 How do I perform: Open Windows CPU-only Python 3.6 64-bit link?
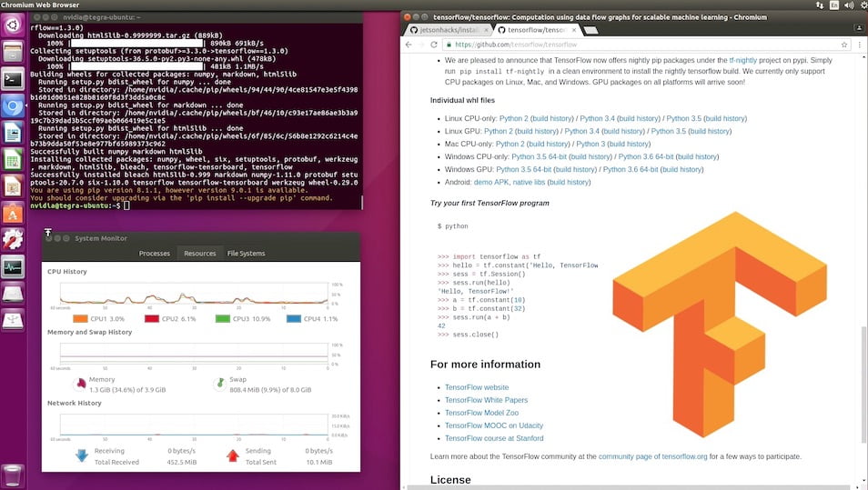pyautogui.click(x=646, y=156)
